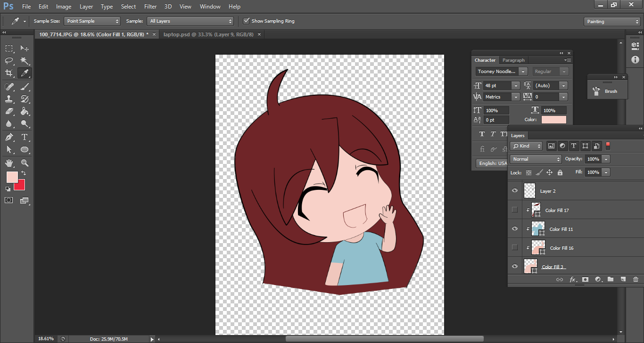Image resolution: width=644 pixels, height=343 pixels.
Task: Toggle Show Sampling Ring checkbox
Action: pyautogui.click(x=246, y=21)
